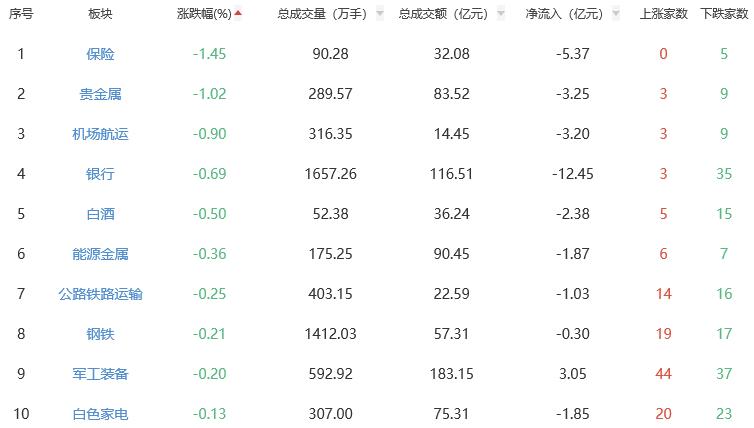Sort by 上涨家数 column header
Viewport: 754px width, 428px height.
click(663, 14)
